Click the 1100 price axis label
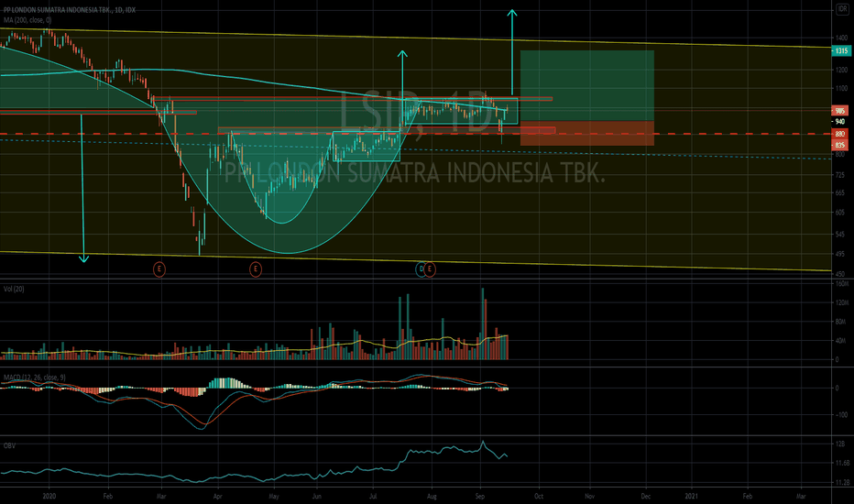The image size is (854, 504). (x=841, y=88)
